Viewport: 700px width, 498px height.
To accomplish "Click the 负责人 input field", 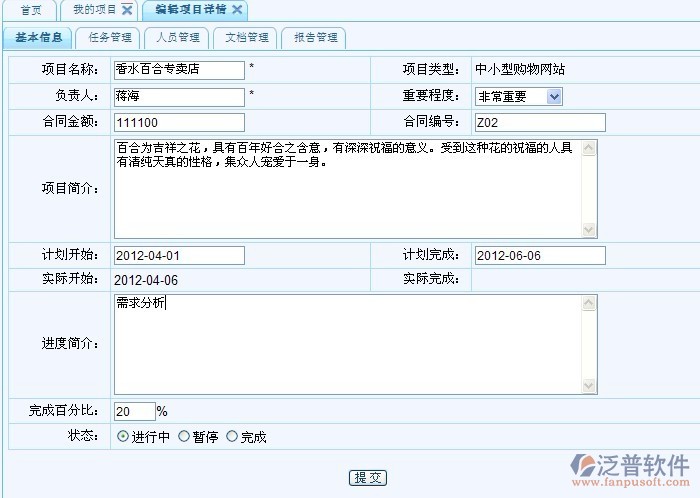I will tap(179, 97).
